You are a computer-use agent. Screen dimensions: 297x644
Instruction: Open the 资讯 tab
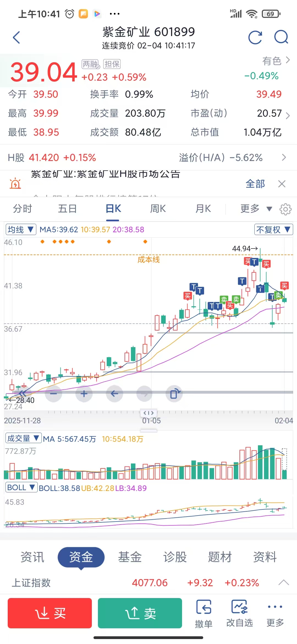click(32, 557)
